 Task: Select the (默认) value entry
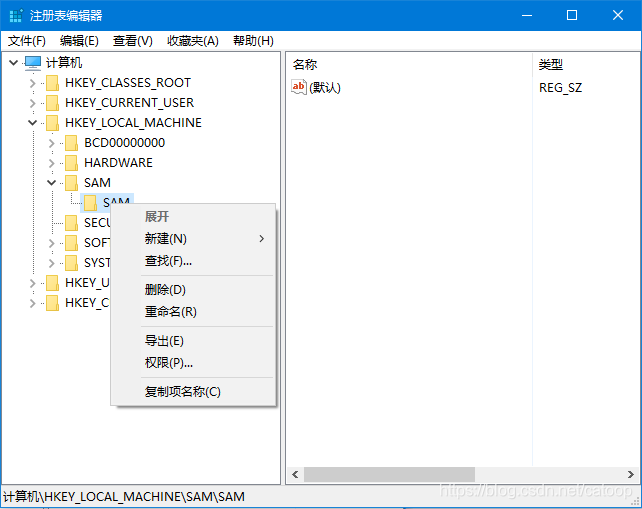[x=325, y=88]
